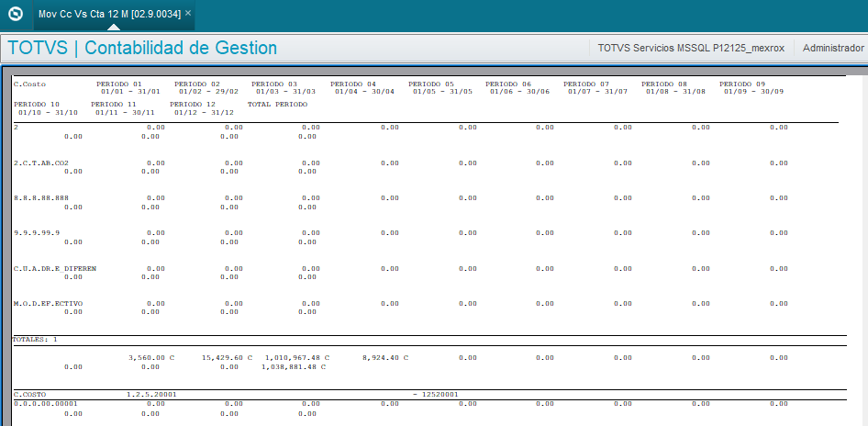Click the TOTALES: 1 label
This screenshot has height=426, width=868.
pyautogui.click(x=35, y=340)
